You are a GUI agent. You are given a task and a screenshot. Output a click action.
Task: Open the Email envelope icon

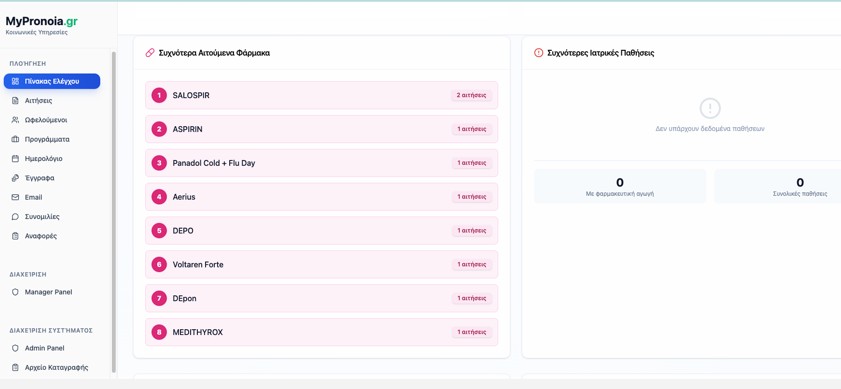point(15,197)
